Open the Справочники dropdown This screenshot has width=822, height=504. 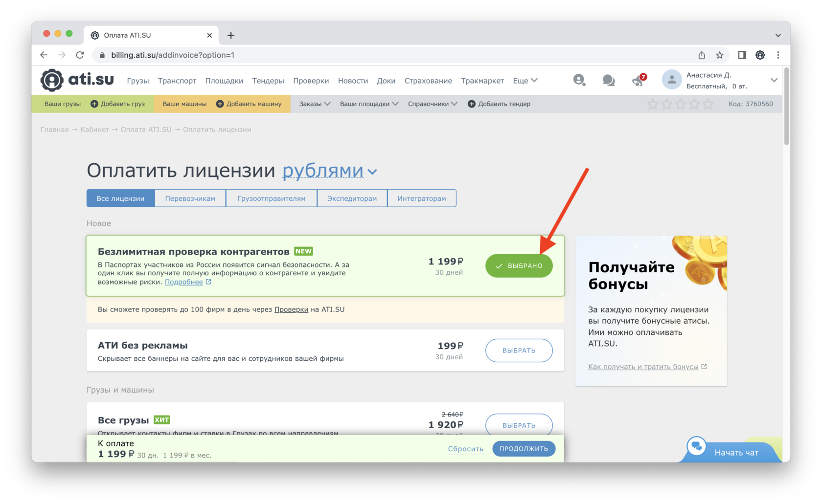tap(433, 104)
